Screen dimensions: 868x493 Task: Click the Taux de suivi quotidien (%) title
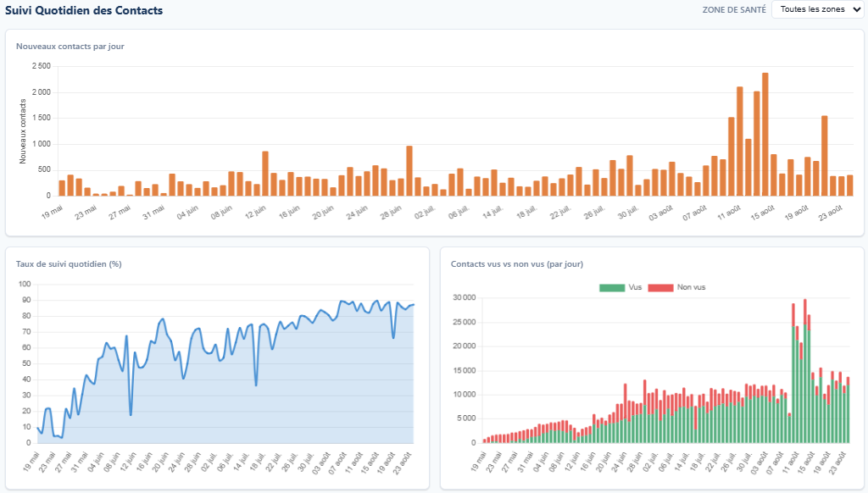point(69,264)
